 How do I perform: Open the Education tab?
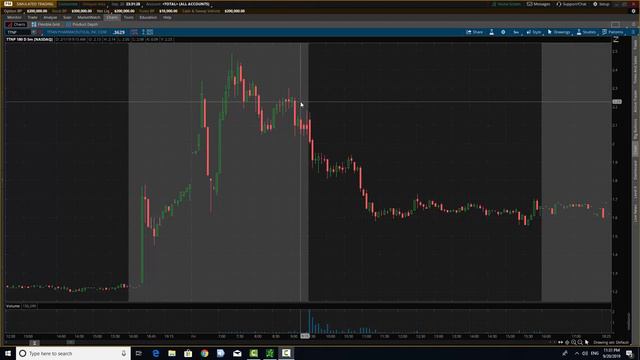click(x=148, y=18)
